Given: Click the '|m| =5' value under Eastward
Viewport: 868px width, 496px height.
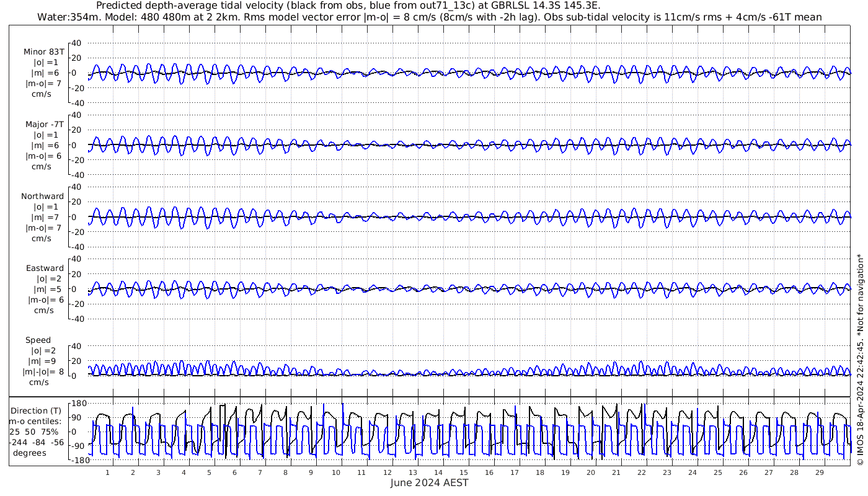Looking at the screenshot, I should 46,289.
